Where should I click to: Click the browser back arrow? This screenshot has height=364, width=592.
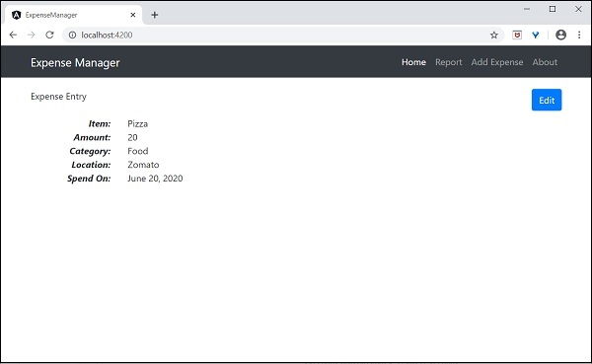[13, 36]
